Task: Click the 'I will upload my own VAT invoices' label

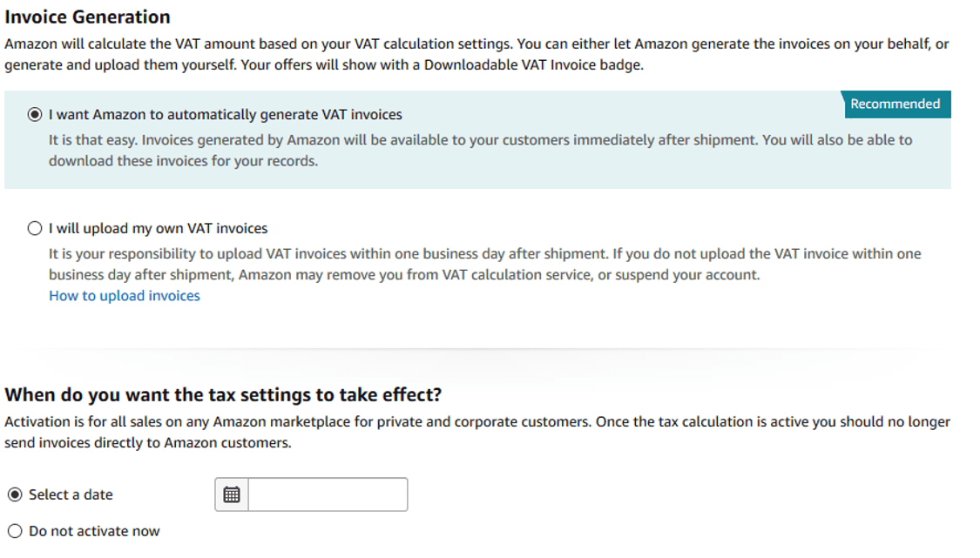Action: (159, 228)
